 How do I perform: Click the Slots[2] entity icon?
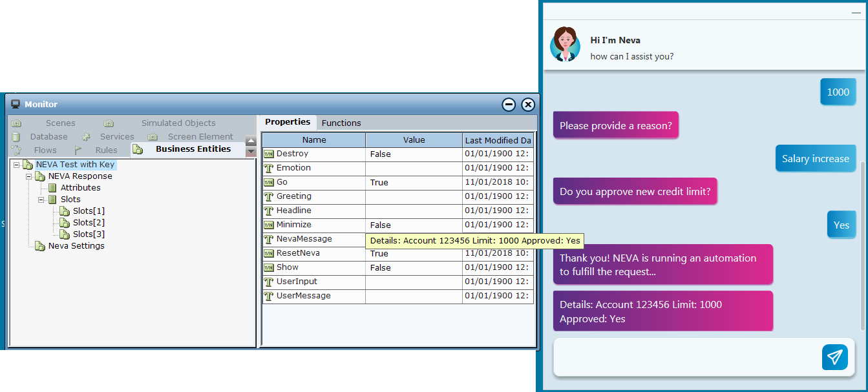65,223
